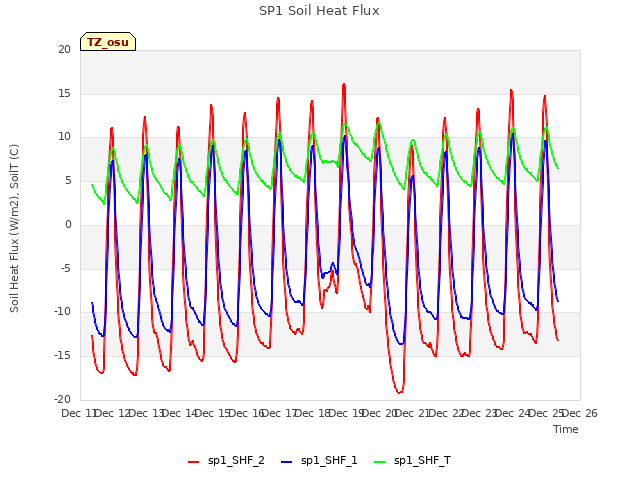Click the y-axis value -10

[x=62, y=311]
